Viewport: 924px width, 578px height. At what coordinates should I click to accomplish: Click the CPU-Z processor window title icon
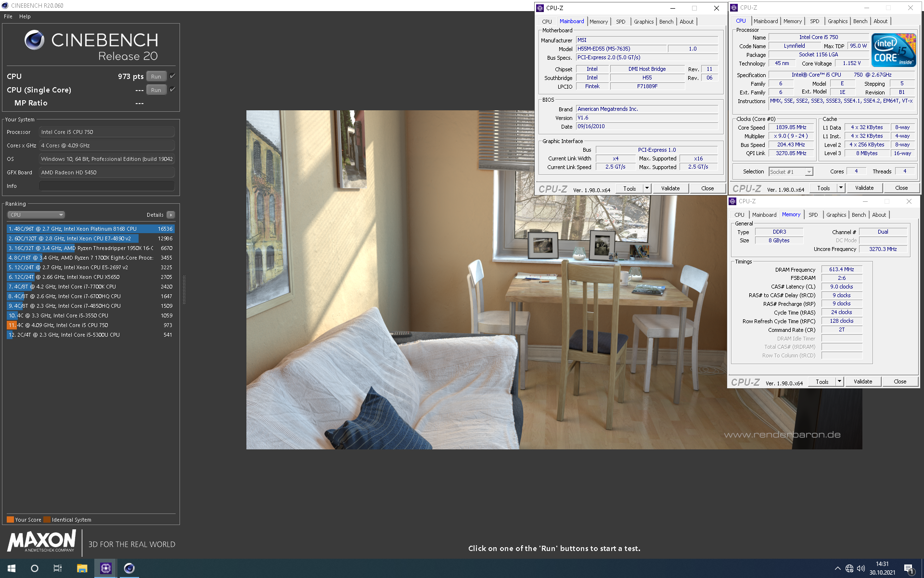734,8
